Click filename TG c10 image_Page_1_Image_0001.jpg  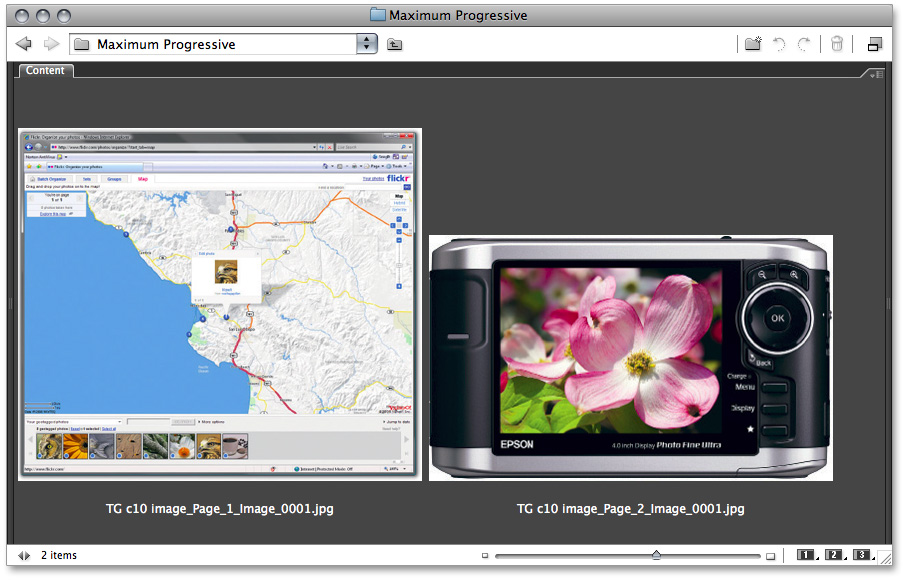click(x=219, y=509)
